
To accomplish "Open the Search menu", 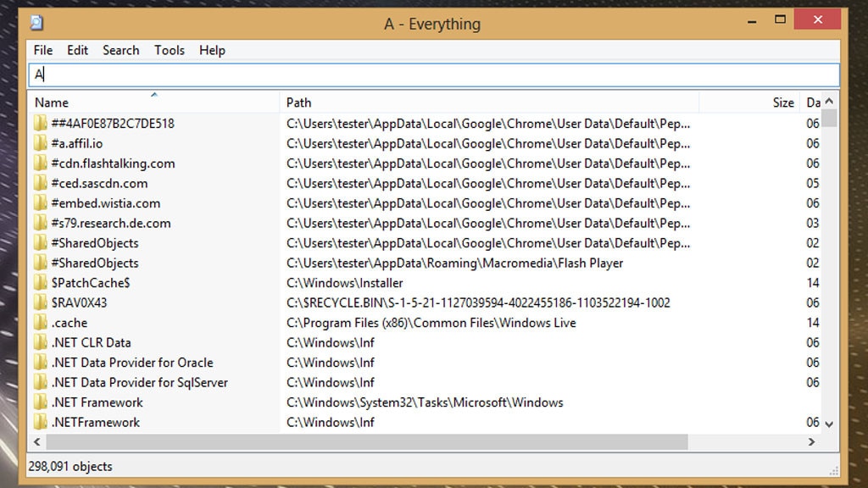I will (120, 50).
